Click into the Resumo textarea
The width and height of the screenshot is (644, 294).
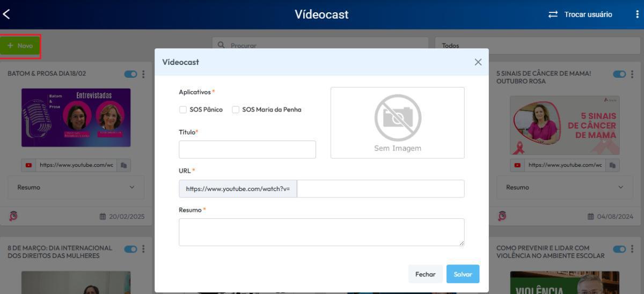(x=321, y=232)
